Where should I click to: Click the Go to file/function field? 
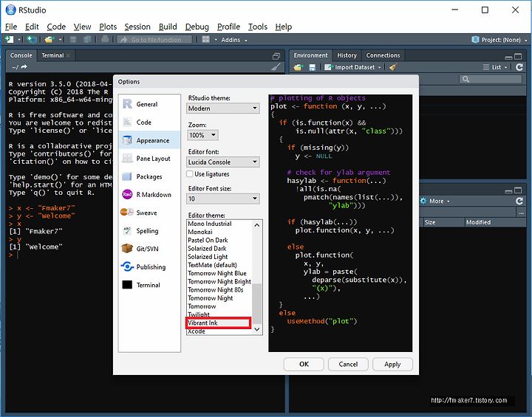coord(154,40)
